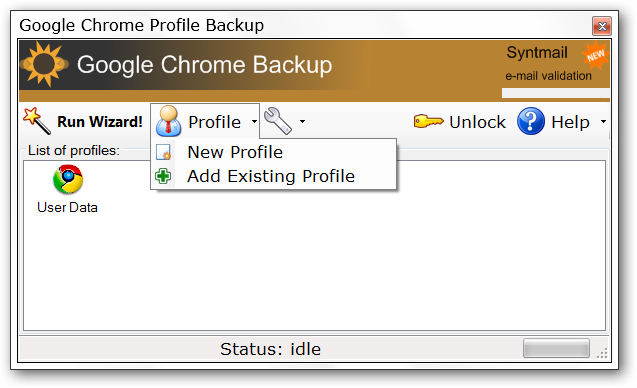Click the magic wand Run Wizard icon
This screenshot has height=388, width=637.
[37, 121]
